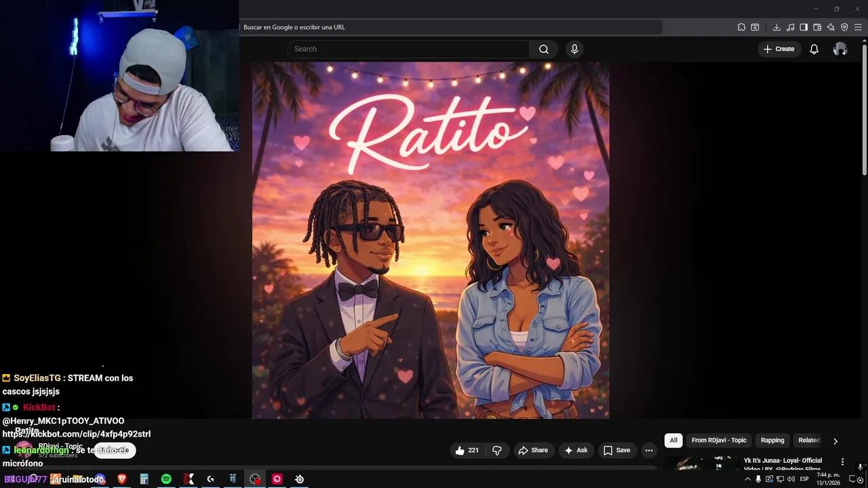868x488 pixels.
Task: Click the Ratito video player
Action: [431, 241]
